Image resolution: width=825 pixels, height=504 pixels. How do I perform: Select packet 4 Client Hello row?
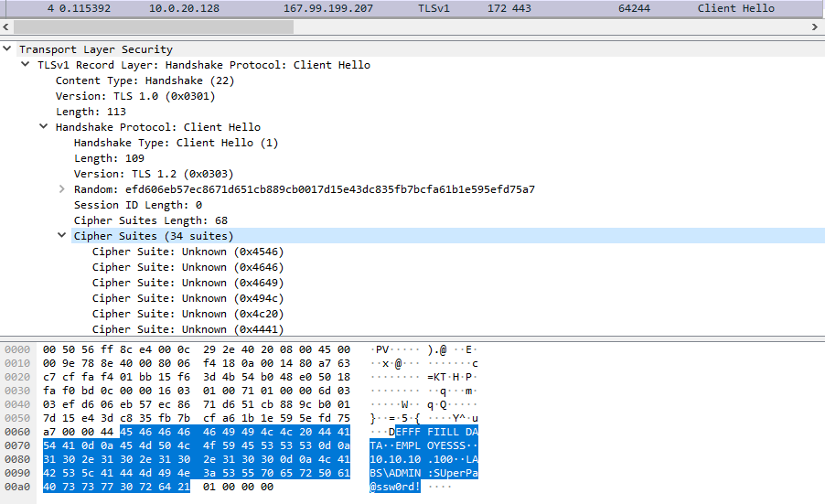click(x=412, y=8)
